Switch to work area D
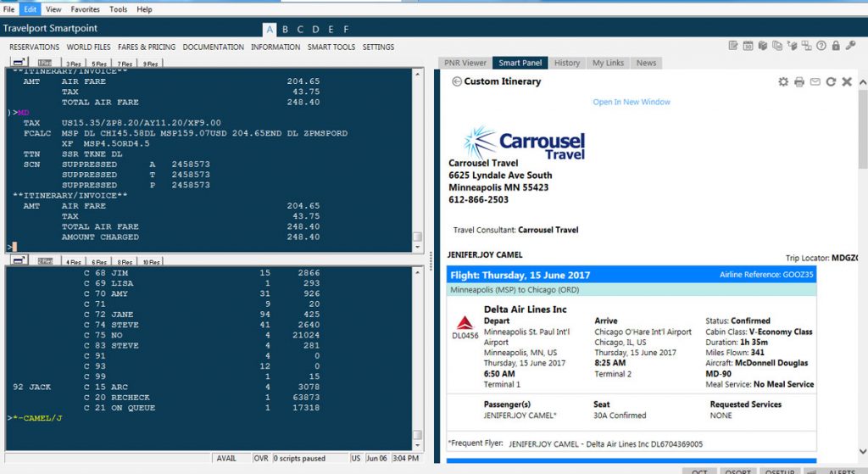 pyautogui.click(x=315, y=30)
